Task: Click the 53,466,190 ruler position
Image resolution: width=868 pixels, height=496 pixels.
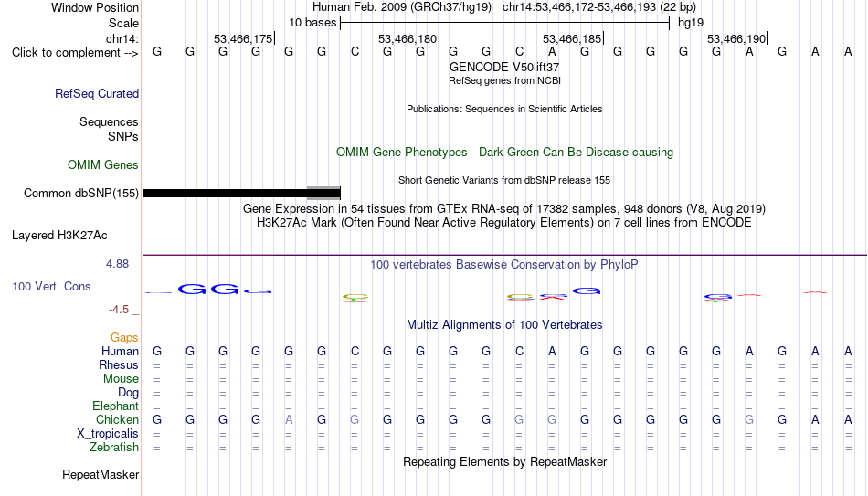Action: (x=736, y=38)
